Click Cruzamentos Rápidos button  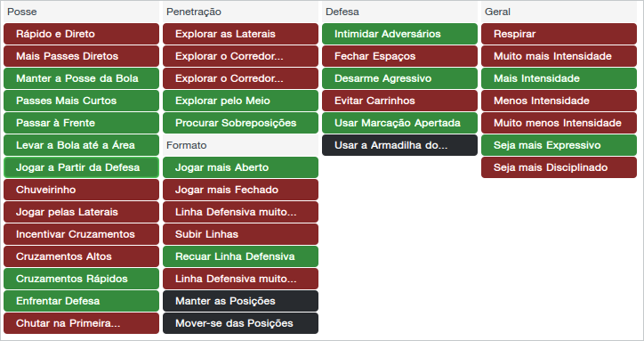81,279
